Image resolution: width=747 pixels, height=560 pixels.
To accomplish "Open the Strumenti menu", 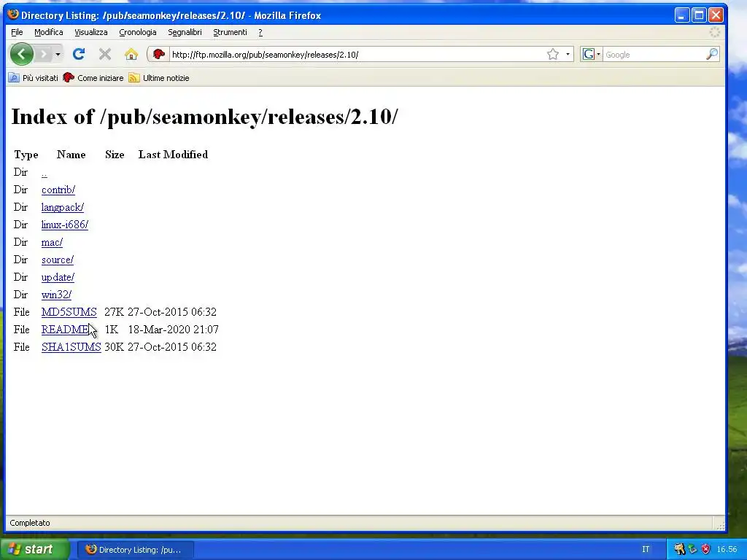I will click(x=230, y=32).
